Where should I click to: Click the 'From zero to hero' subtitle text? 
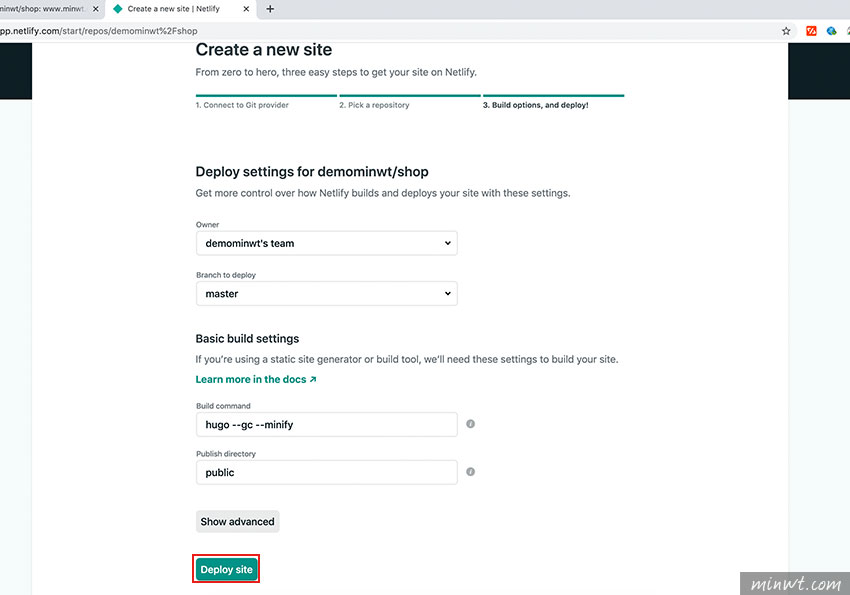[336, 72]
